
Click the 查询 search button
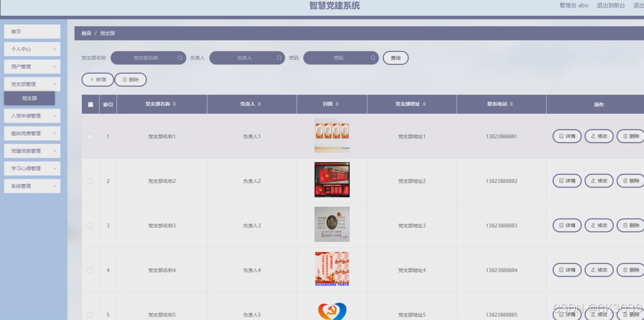click(396, 58)
